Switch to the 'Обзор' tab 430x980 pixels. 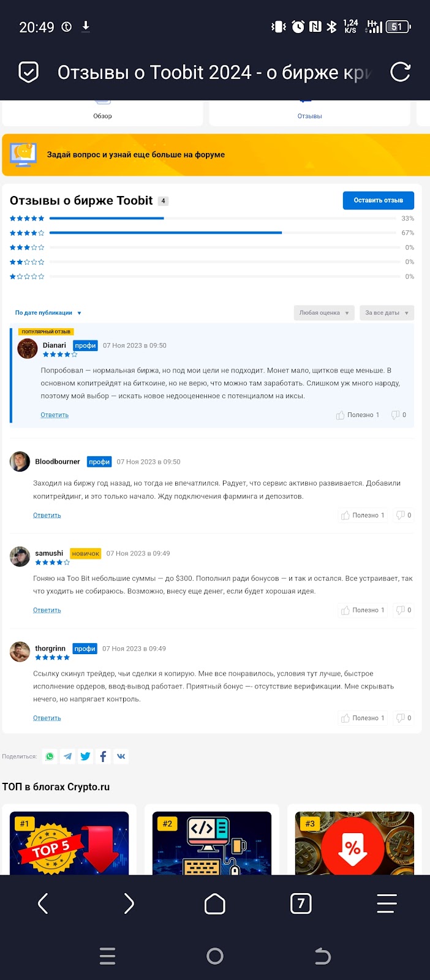click(102, 115)
